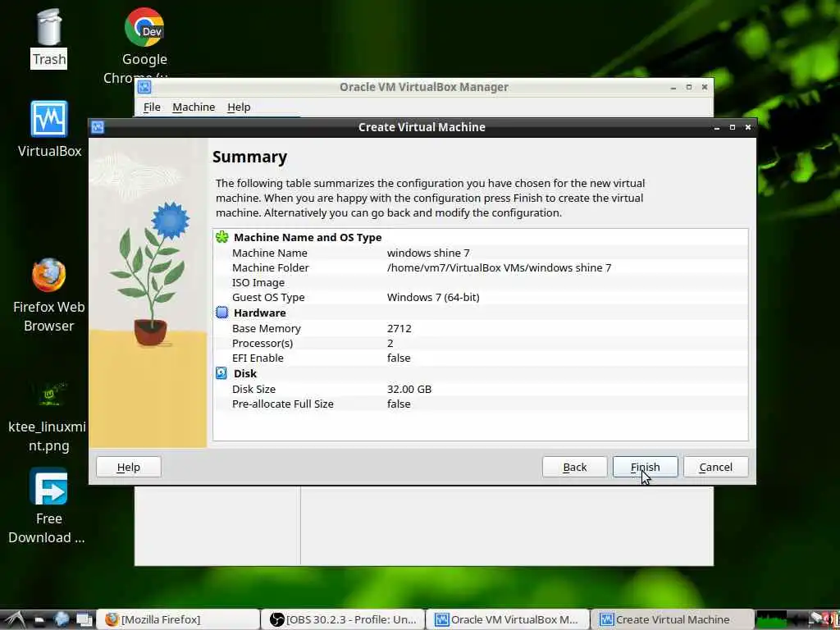Screen dimensions: 840x630
Task: Click 'Machine Name and OS Type' header
Action: point(308,237)
